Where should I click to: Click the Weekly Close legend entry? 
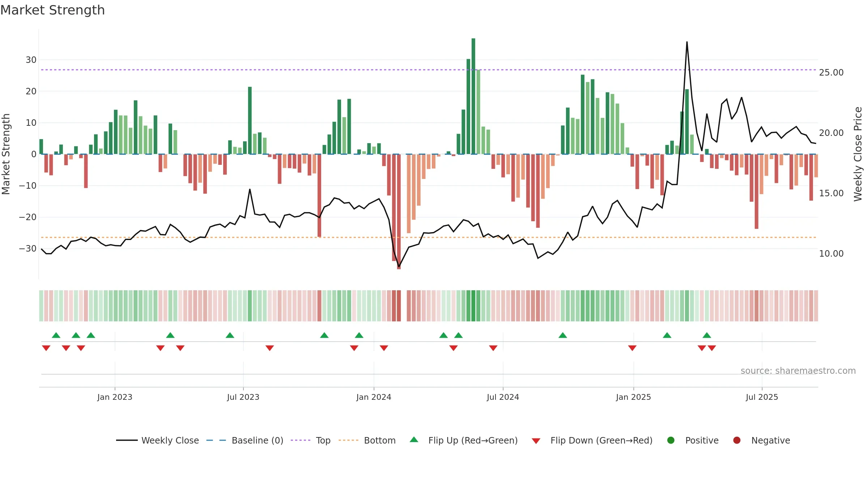click(x=157, y=440)
